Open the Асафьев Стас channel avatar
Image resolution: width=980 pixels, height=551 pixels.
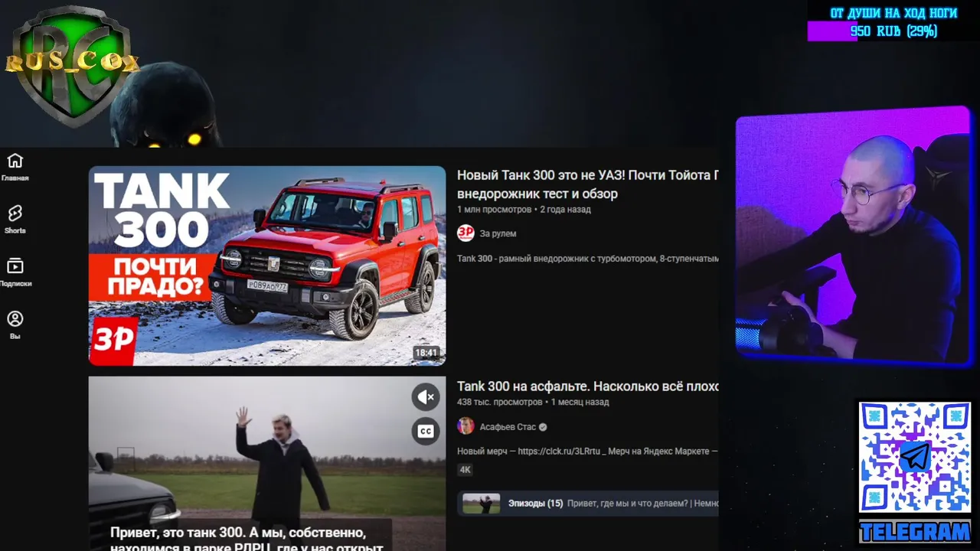coord(465,427)
